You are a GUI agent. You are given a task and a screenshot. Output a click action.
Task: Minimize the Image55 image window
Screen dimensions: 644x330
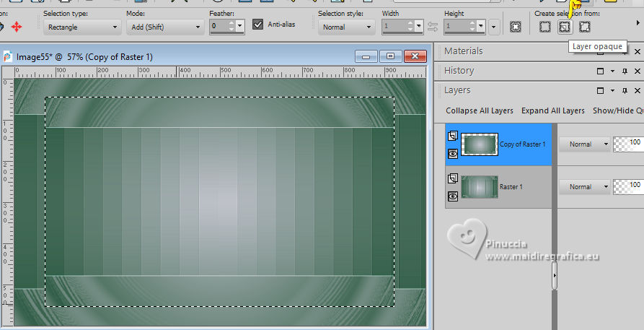366,56
